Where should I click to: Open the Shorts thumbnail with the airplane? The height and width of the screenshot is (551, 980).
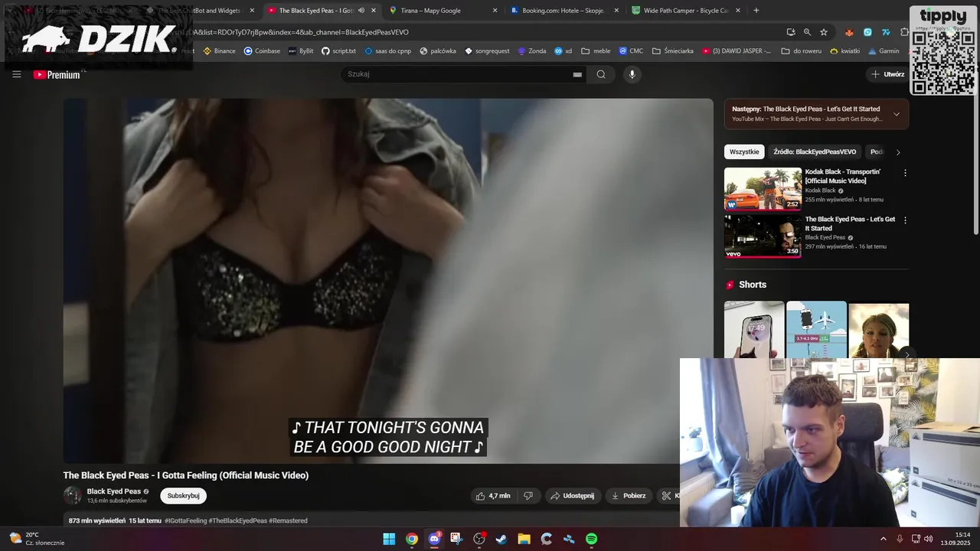pyautogui.click(x=816, y=330)
